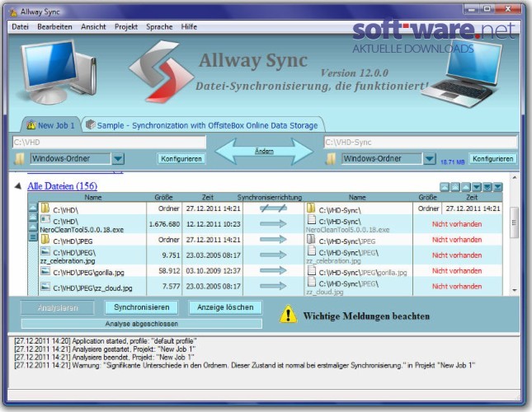Open the Projekt menu
The height and width of the screenshot is (412, 532).
point(126,26)
